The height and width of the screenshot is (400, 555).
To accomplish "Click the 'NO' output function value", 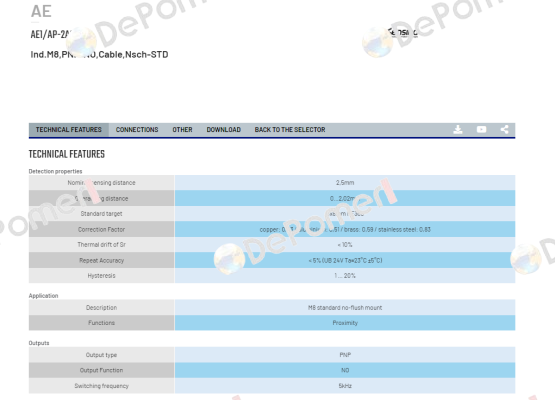I will coord(345,370).
